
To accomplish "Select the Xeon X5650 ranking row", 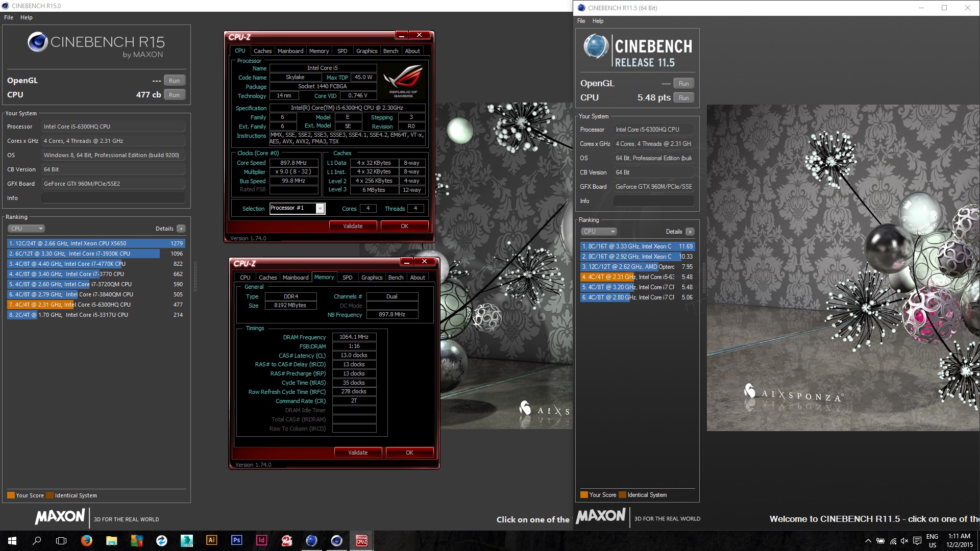I will 96,243.
